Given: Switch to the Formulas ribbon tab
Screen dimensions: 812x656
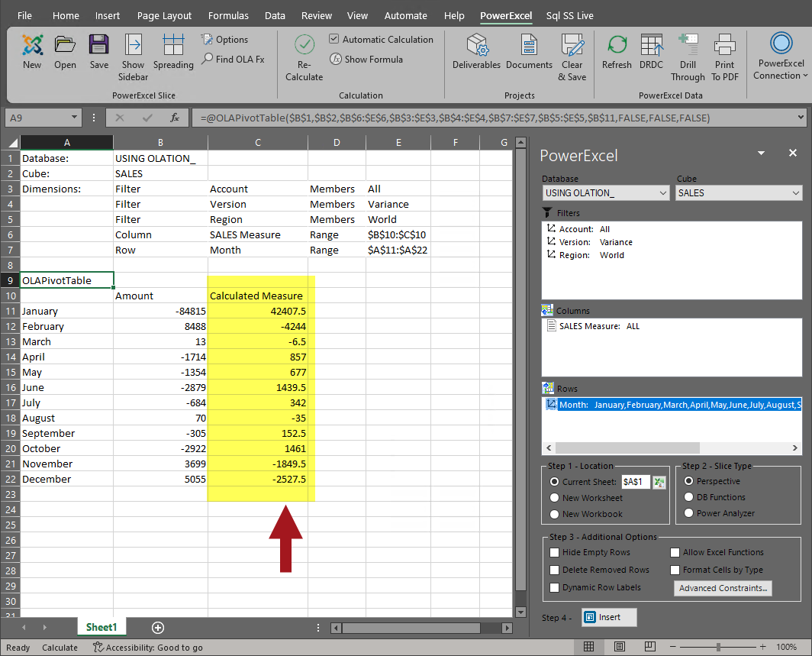Looking at the screenshot, I should [x=228, y=15].
